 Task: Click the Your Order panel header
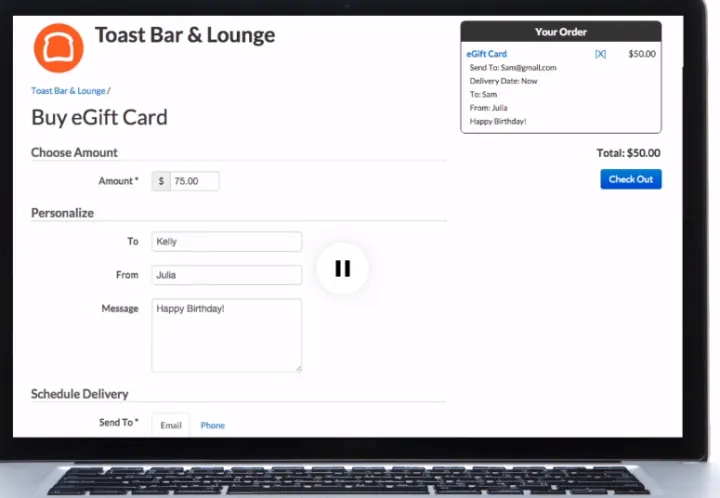pos(561,32)
